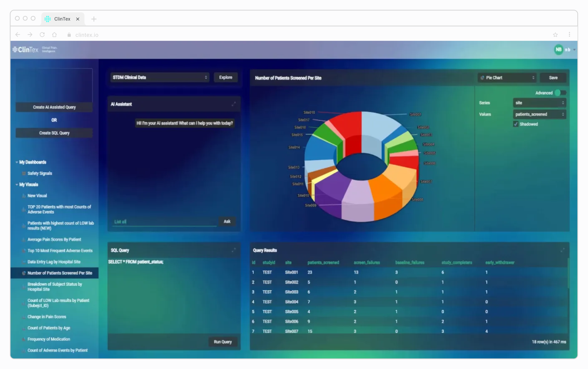Reload the page in browser
The height and width of the screenshot is (369, 588).
click(x=42, y=35)
